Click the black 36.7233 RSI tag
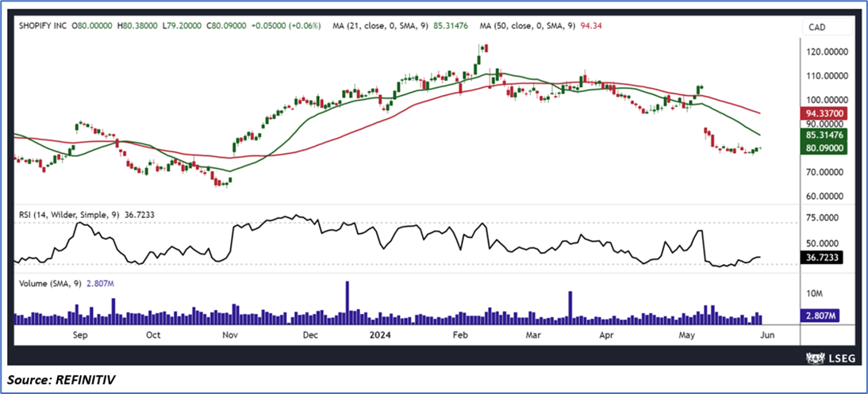 820,258
